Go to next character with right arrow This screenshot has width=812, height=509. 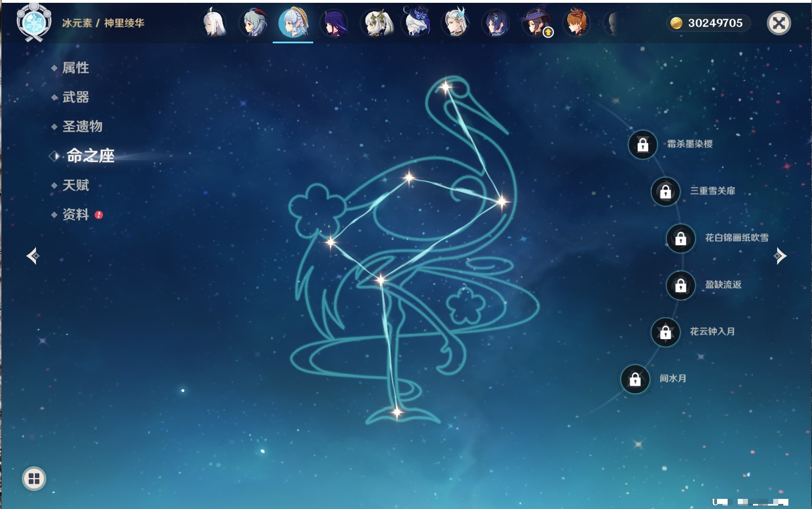tap(780, 256)
